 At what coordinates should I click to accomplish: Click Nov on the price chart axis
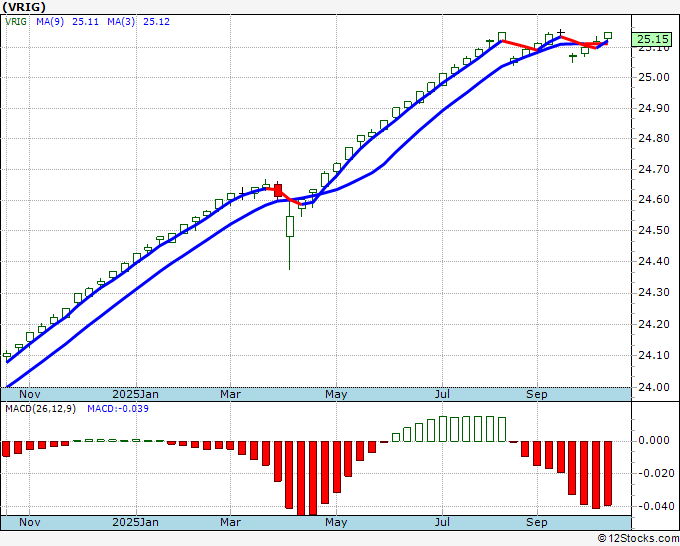[29, 394]
